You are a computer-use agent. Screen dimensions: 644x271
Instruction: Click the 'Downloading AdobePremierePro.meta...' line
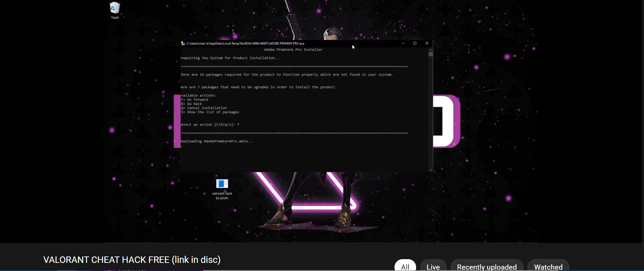point(217,141)
